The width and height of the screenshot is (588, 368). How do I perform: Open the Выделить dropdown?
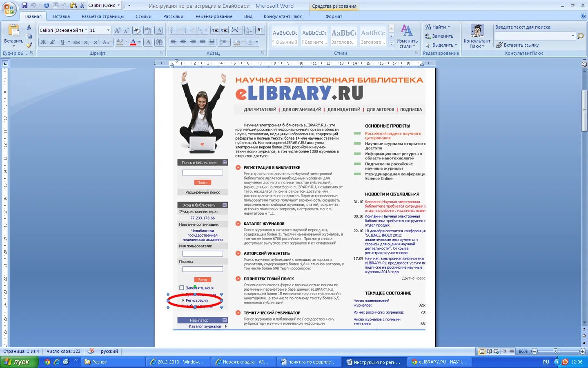(x=441, y=45)
